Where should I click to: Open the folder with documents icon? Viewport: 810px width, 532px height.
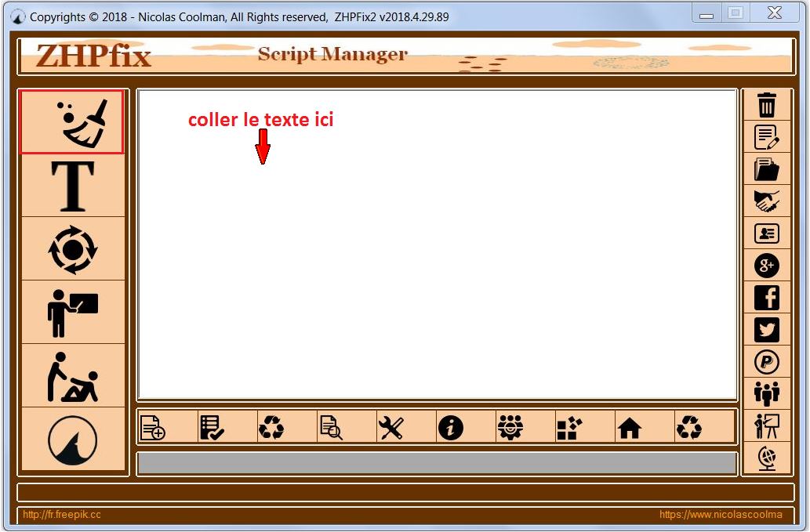[x=767, y=169]
